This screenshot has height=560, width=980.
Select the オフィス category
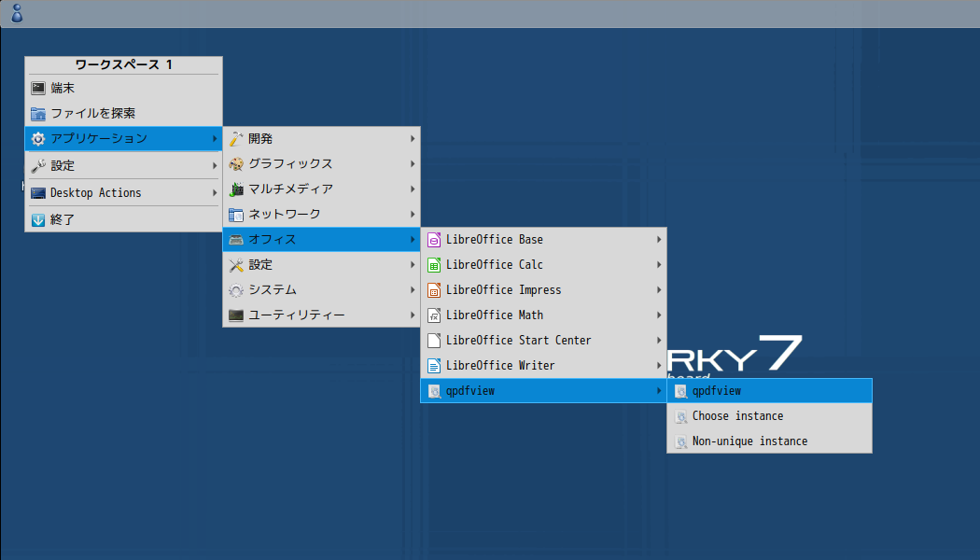pos(321,239)
